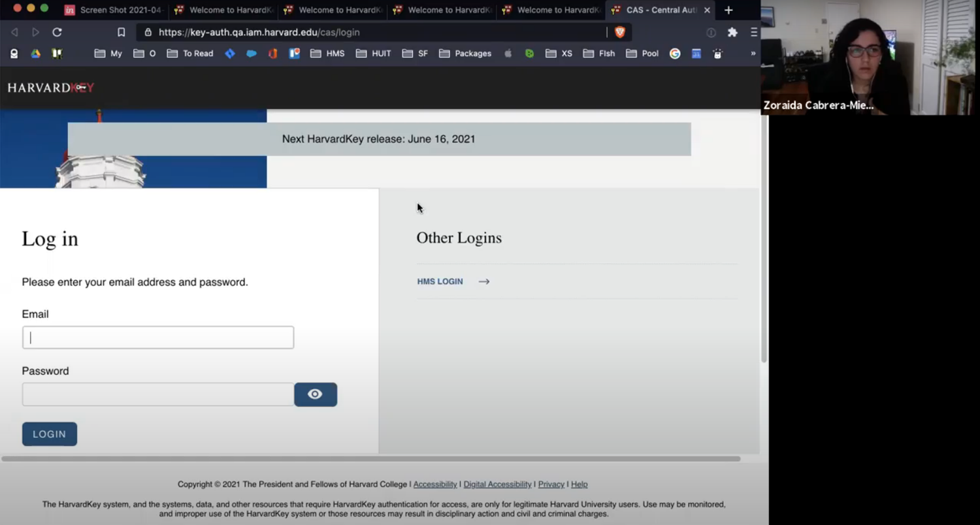Viewport: 980px width, 525px height.
Task: Open the Brave Shields panel in address bar
Action: coord(619,32)
